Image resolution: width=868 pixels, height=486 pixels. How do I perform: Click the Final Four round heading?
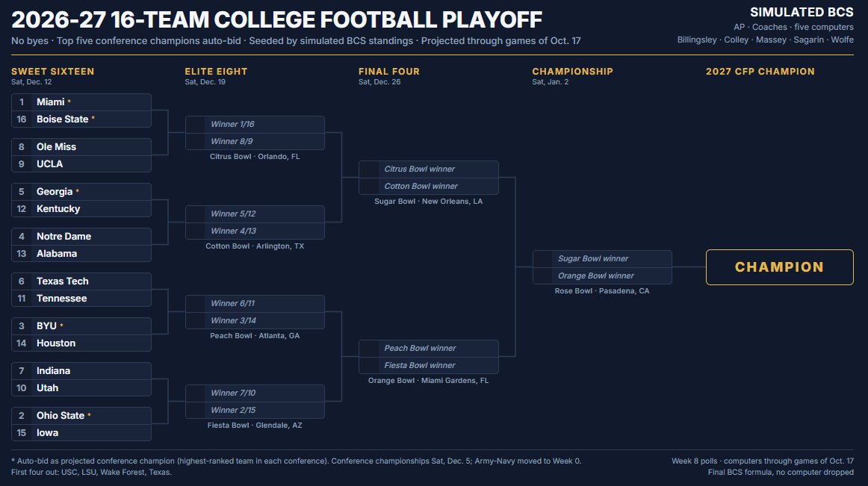(x=389, y=72)
